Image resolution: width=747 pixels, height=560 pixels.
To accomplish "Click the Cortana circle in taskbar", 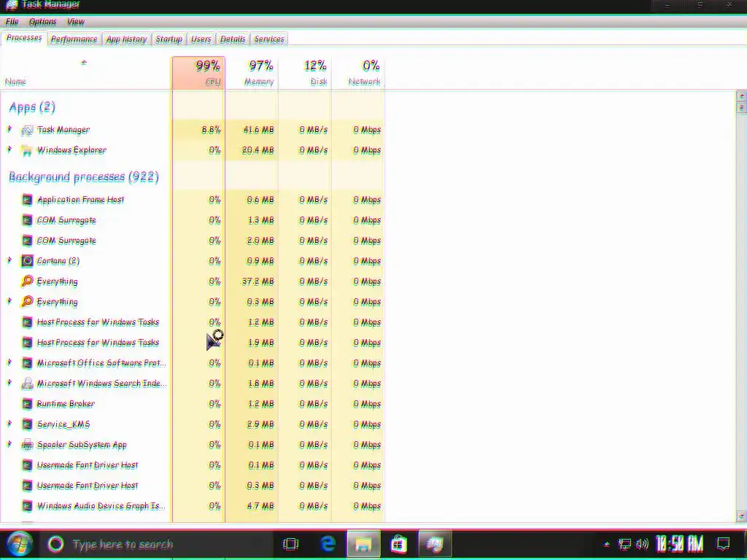I will pyautogui.click(x=55, y=544).
